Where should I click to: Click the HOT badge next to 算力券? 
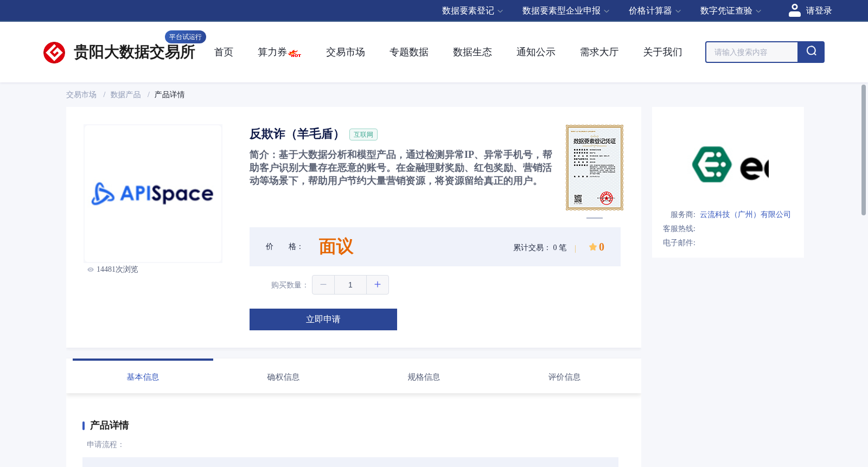tap(295, 54)
